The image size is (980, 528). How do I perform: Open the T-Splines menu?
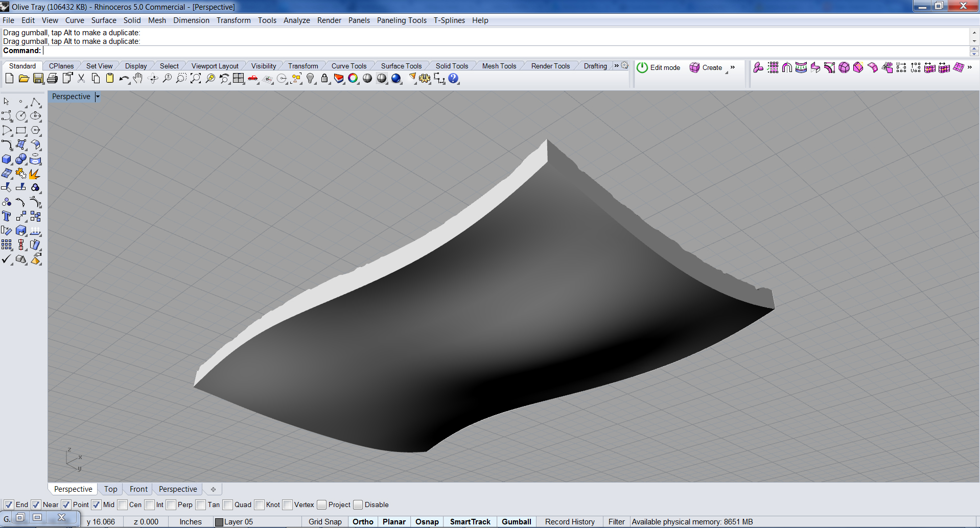[x=449, y=20]
